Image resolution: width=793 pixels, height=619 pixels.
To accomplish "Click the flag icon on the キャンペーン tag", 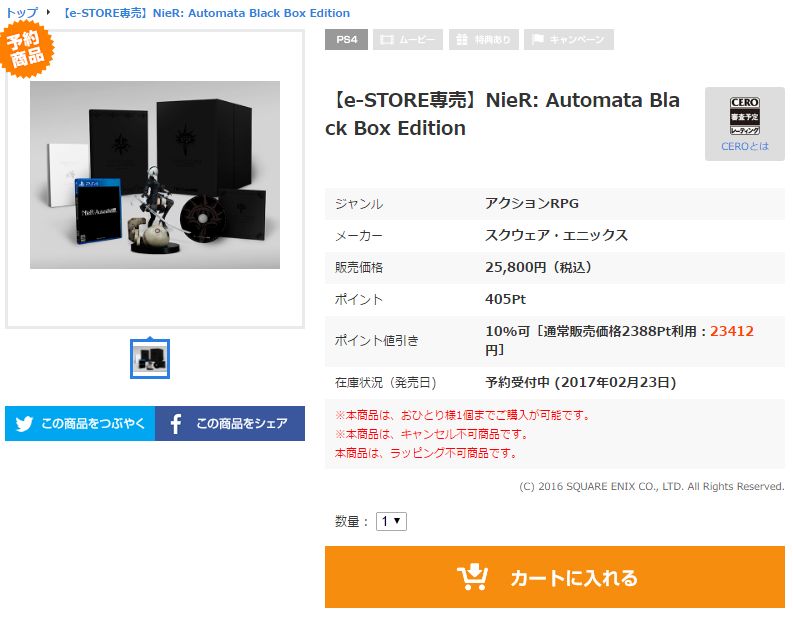I will 538,39.
